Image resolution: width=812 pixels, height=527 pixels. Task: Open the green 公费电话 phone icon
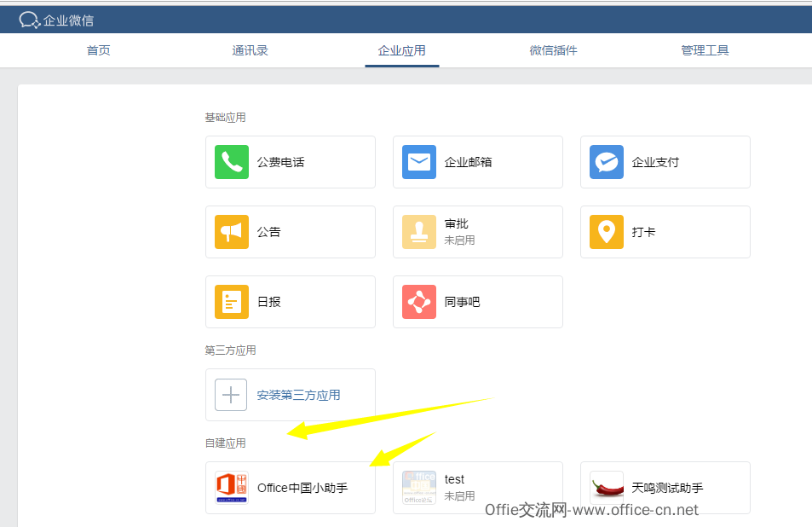pyautogui.click(x=232, y=162)
